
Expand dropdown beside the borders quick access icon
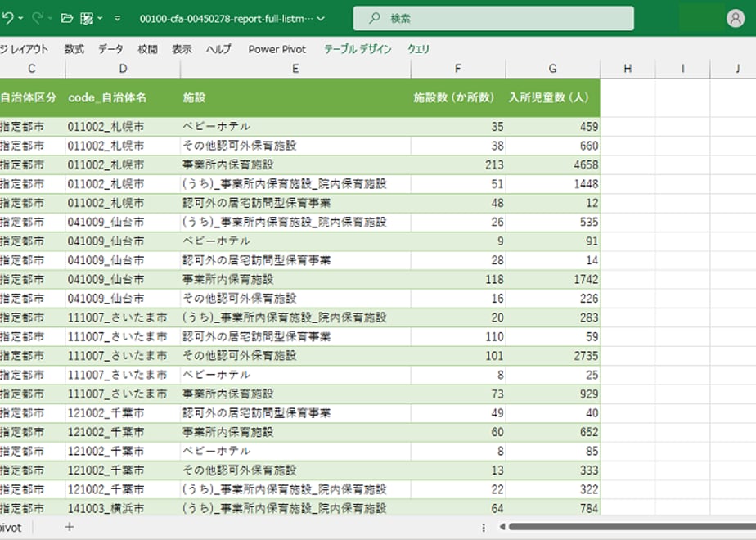(x=100, y=18)
